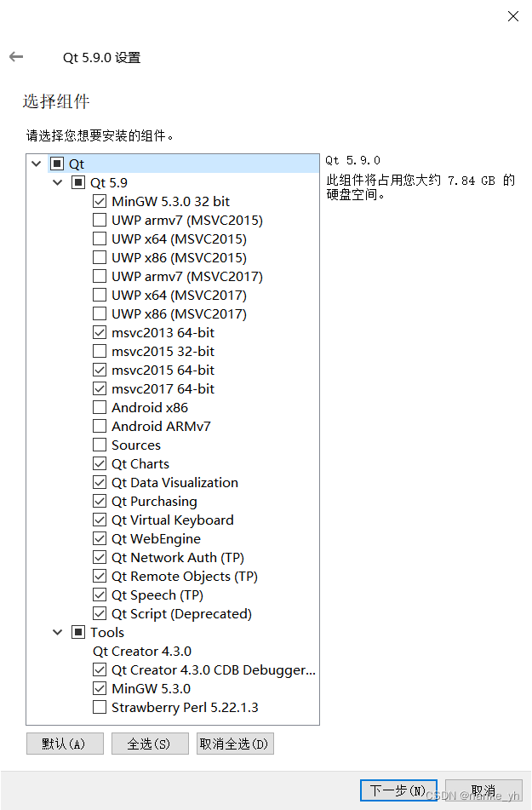This screenshot has height=810, width=532.
Task: Click the 默认(A) default button
Action: [65, 744]
